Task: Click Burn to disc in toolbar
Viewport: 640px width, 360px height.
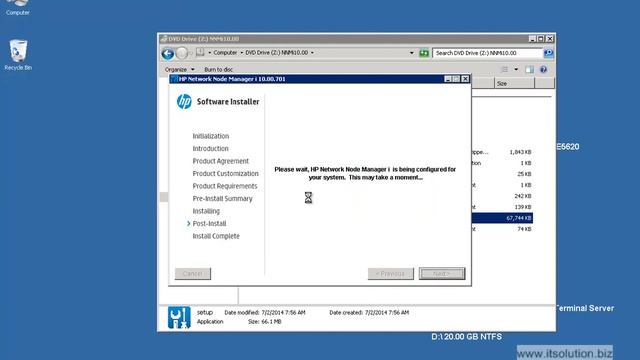Action: (218, 69)
